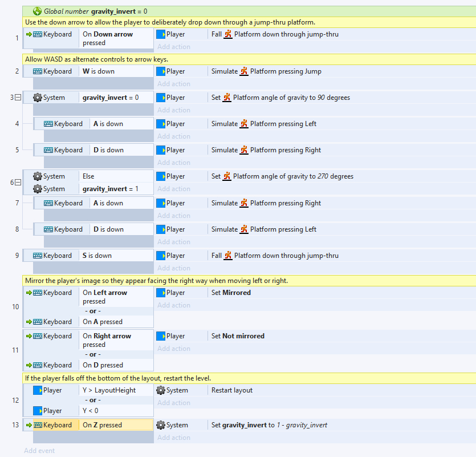Click the globe icon beside Global number gravity_invert

pos(37,11)
